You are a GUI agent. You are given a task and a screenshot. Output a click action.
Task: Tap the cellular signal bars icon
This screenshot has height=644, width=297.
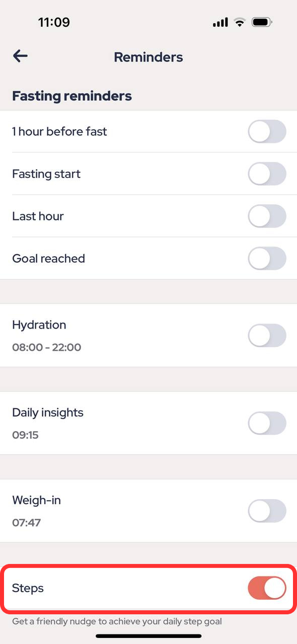click(220, 23)
